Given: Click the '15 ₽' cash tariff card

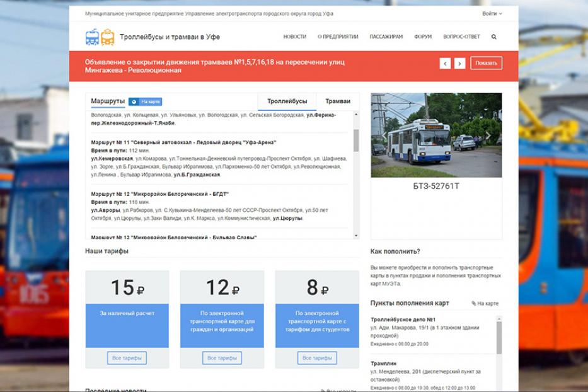Looking at the screenshot, I should [127, 320].
